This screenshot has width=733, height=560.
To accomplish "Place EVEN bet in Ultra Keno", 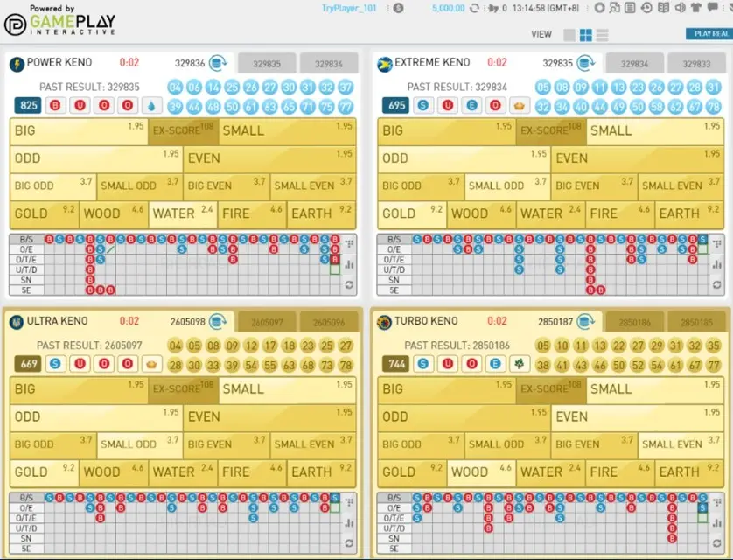I will [x=269, y=416].
